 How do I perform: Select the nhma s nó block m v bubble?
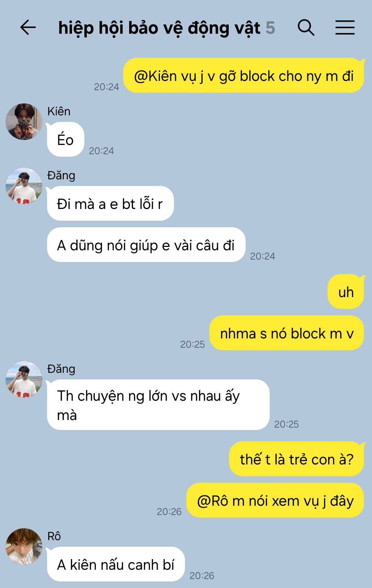(287, 333)
